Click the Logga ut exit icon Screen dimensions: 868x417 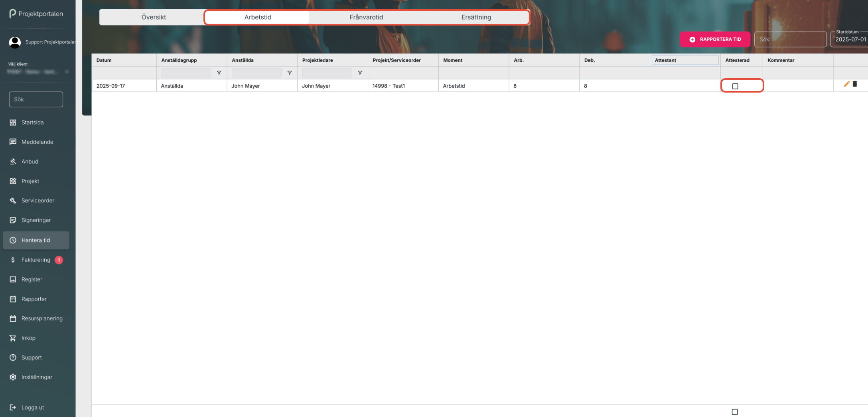(13, 407)
